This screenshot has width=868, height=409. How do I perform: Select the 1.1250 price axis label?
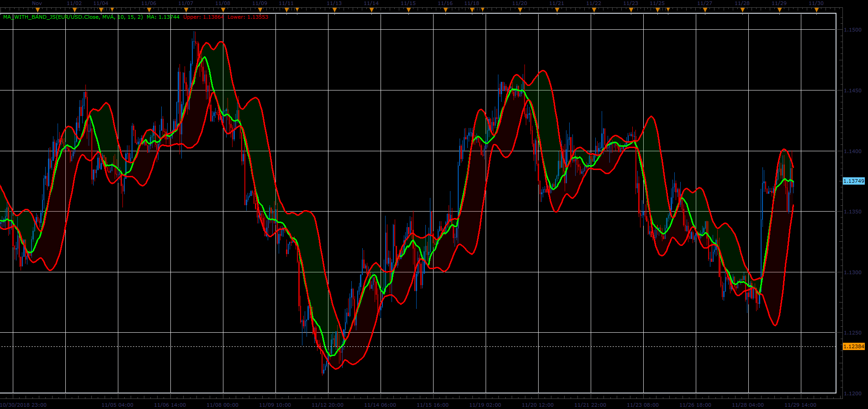pos(853,333)
